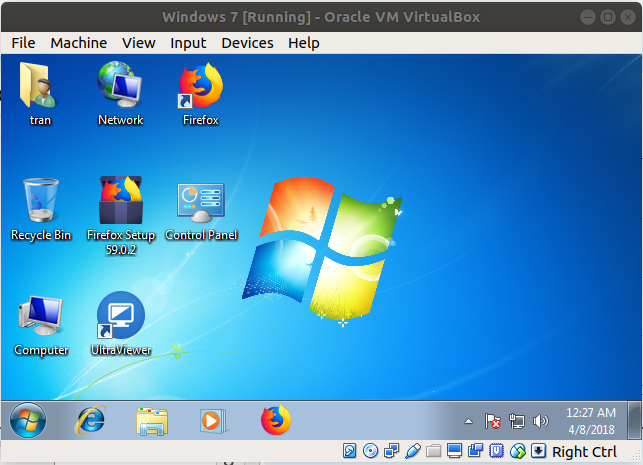The width and height of the screenshot is (643, 465).
Task: Select the Network desktop icon
Action: coord(121,94)
